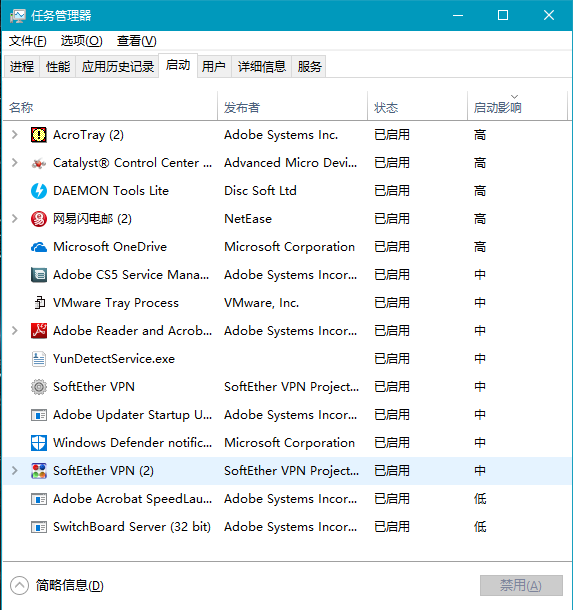Click the Adobe CS5 Service Manager icon
Image resolution: width=573 pixels, height=610 pixels.
pyautogui.click(x=39, y=275)
